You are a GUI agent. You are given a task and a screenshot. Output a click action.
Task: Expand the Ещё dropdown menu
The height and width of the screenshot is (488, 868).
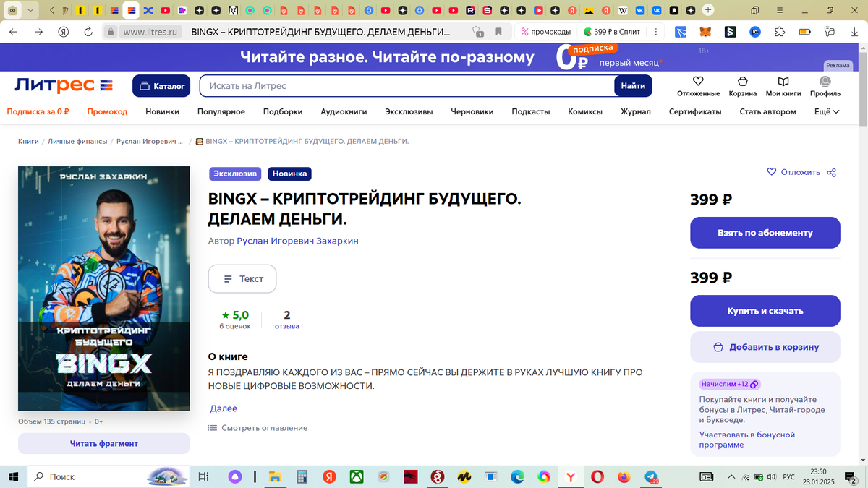[825, 112]
